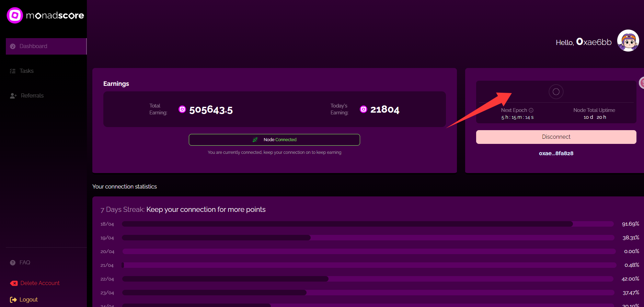The image size is (644, 307).
Task: Go to the Referrals page
Action: pos(32,96)
